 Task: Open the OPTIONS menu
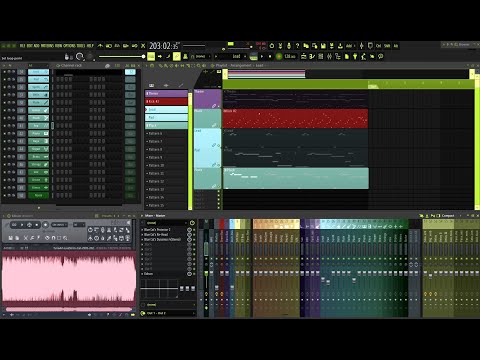pyautogui.click(x=69, y=46)
